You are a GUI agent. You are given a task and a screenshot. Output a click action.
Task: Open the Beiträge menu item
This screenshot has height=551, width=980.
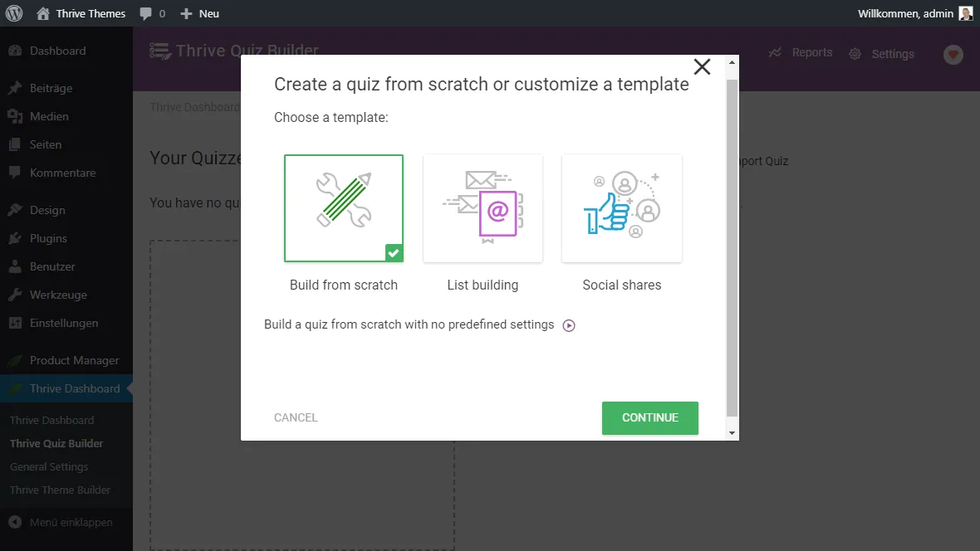(66, 88)
